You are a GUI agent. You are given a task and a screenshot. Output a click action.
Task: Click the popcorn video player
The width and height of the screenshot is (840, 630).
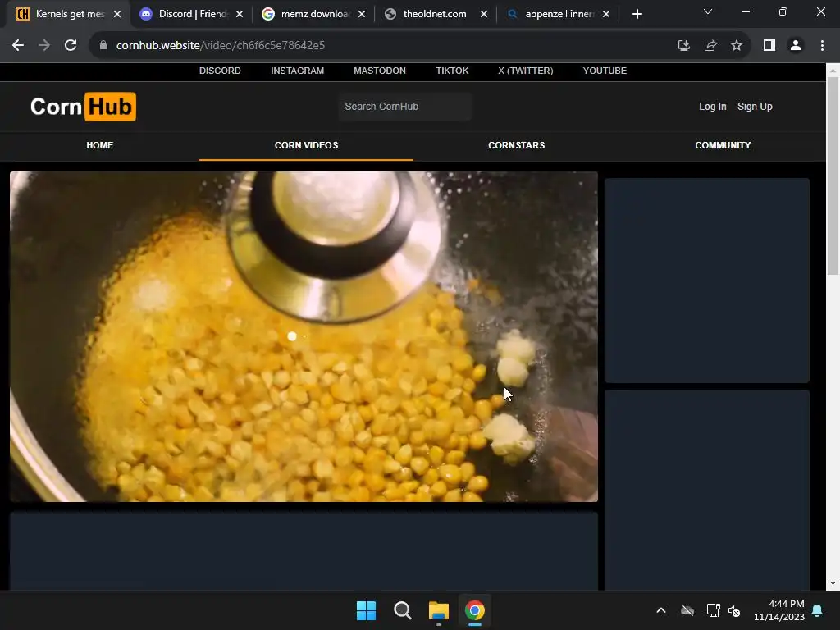304,336
